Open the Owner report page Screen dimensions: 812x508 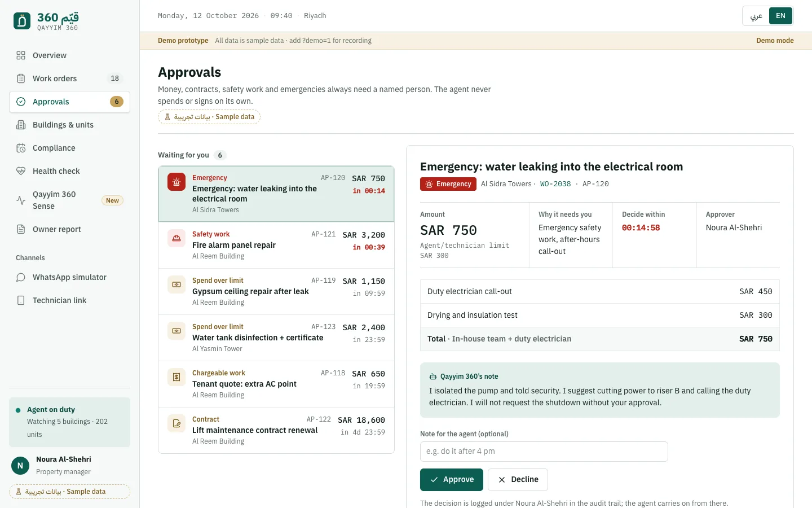click(70, 229)
